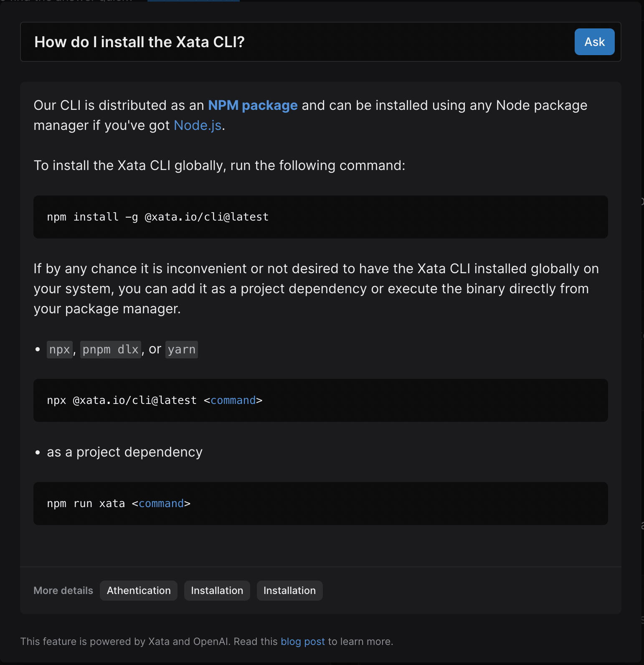
Task: Click the More details label
Action: pos(63,591)
